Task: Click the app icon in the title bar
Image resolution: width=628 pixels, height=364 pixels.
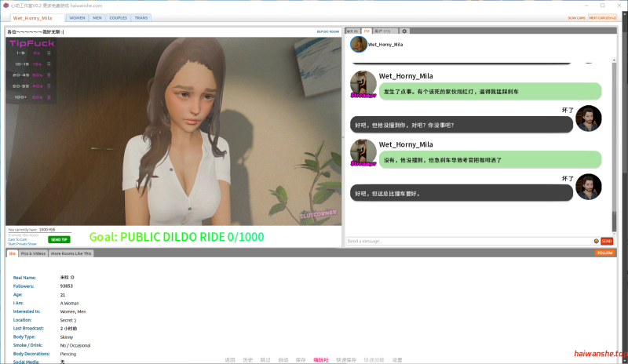Action: tap(5, 5)
